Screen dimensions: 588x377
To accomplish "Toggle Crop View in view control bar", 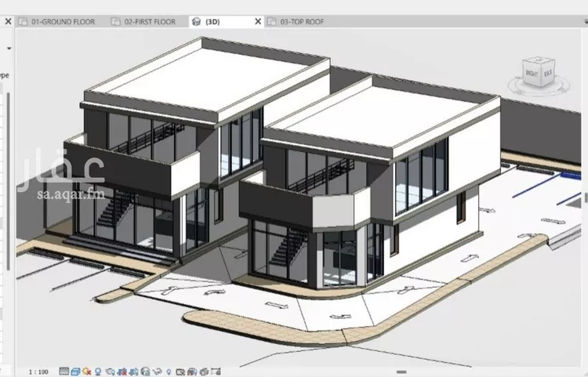I will [x=122, y=371].
